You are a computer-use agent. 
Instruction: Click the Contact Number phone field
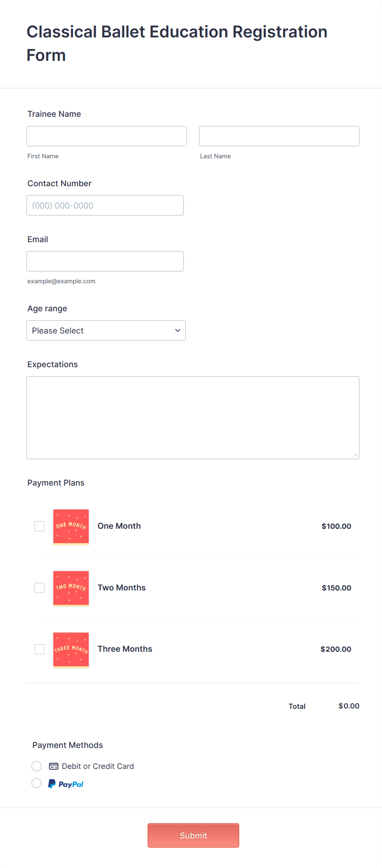pyautogui.click(x=105, y=205)
